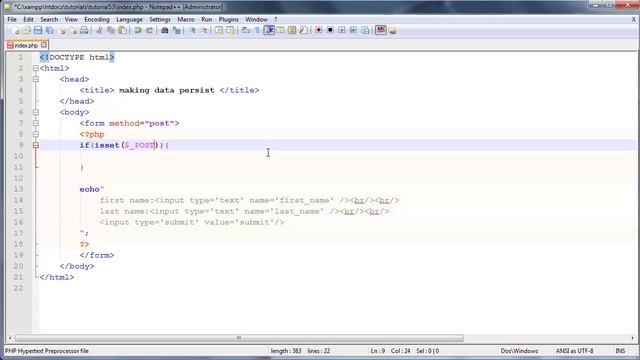
Task: Click the horizontal scrollbar left arrow
Action: [x=10, y=338]
